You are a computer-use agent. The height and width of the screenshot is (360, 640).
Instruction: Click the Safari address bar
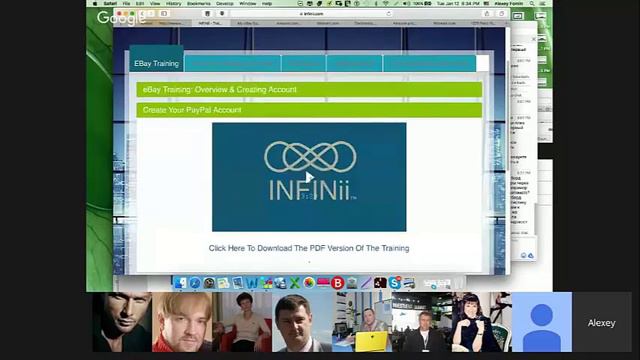tap(311, 13)
